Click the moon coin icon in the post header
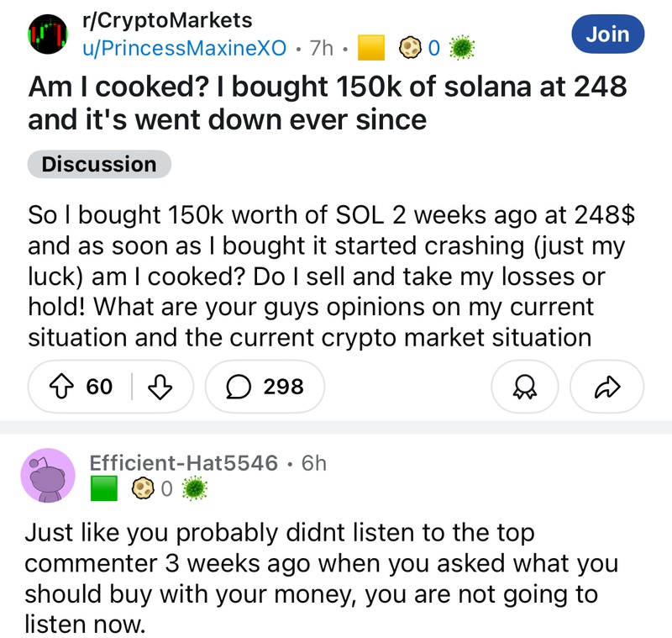The image size is (672, 638). point(409,47)
